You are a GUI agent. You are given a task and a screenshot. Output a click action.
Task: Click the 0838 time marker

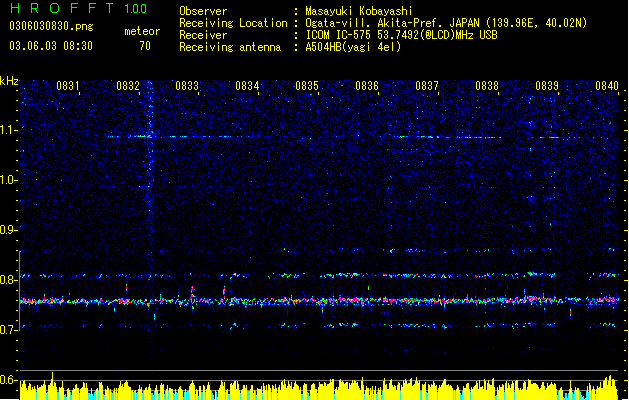487,86
